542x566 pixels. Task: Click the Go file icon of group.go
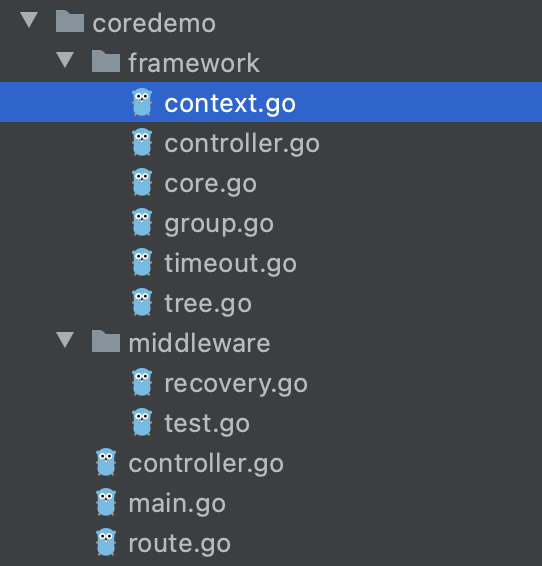[x=142, y=222]
